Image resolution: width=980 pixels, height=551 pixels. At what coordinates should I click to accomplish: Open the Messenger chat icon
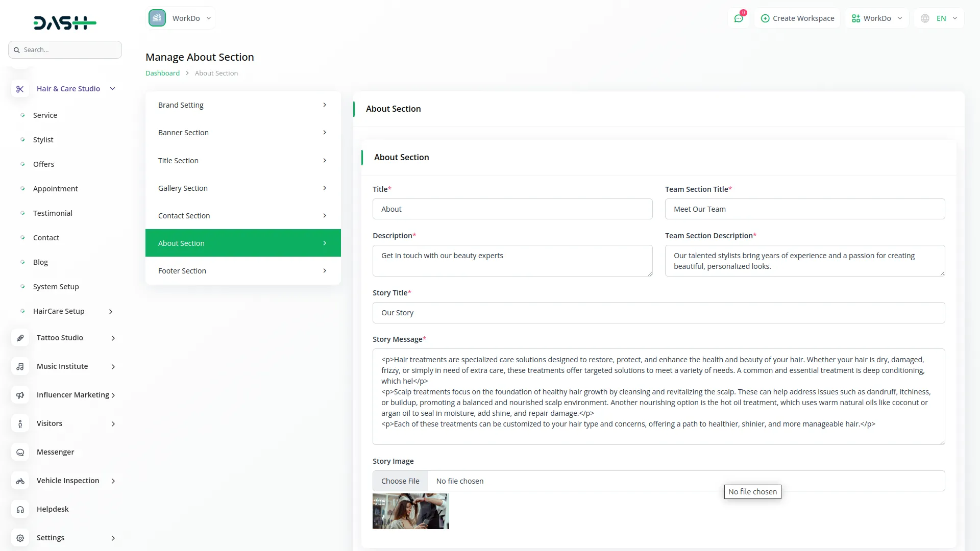20,452
